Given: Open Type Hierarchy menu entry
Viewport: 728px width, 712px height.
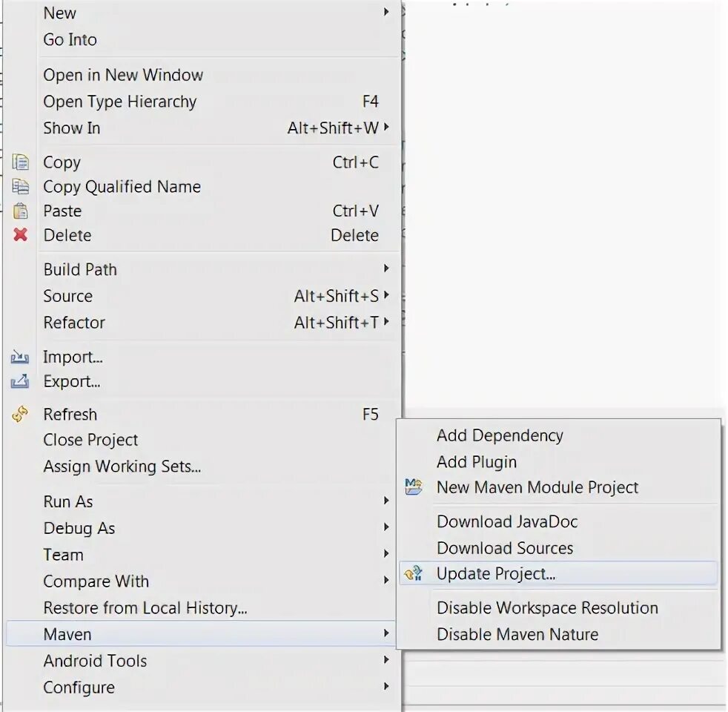Looking at the screenshot, I should click(x=120, y=102).
